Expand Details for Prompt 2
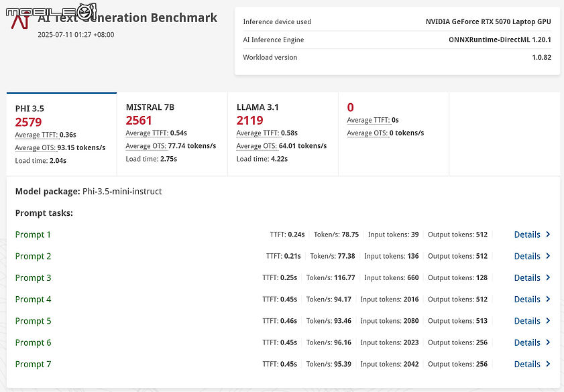The image size is (564, 392). click(532, 256)
